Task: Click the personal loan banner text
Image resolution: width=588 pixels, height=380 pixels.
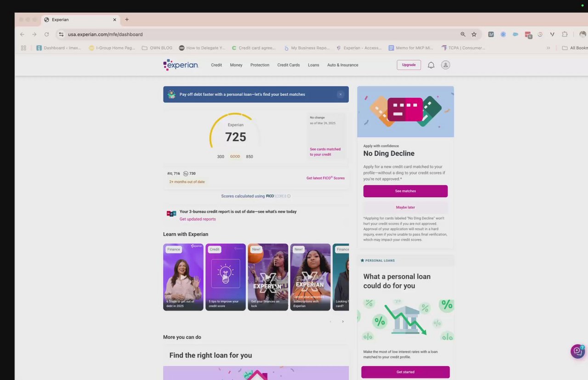Action: pyautogui.click(x=242, y=94)
